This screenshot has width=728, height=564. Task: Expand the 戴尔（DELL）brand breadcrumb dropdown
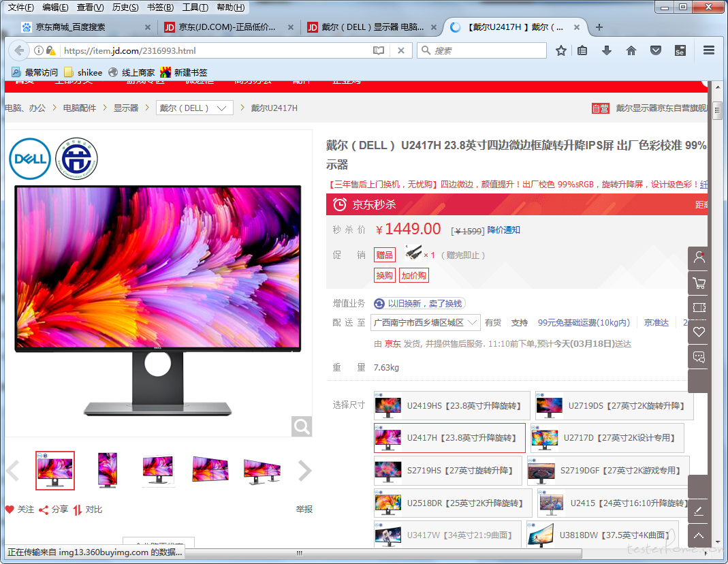pyautogui.click(x=194, y=108)
